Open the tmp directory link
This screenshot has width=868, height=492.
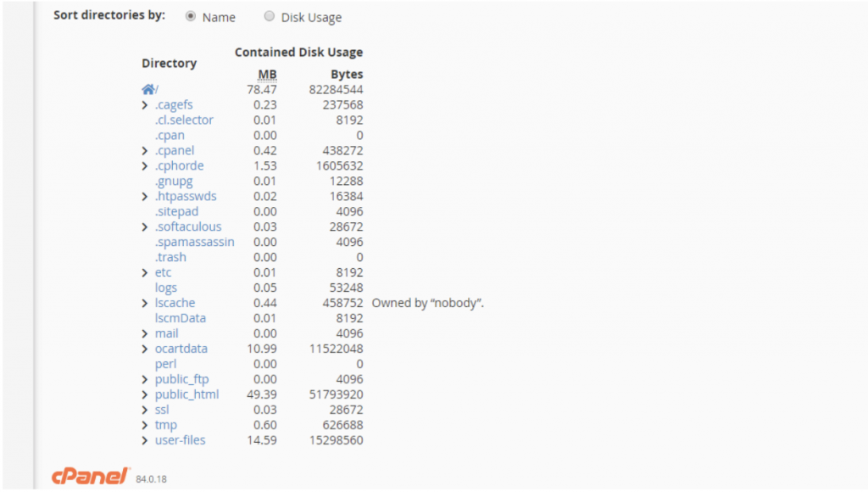(166, 425)
